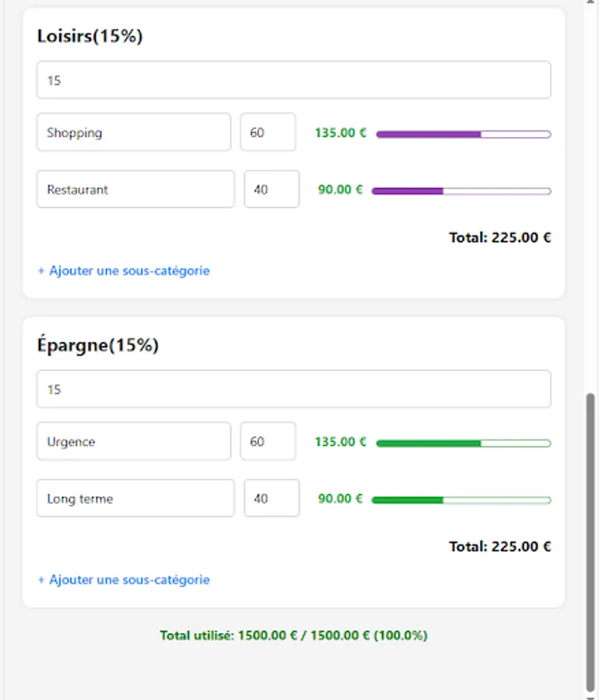
Task: Click the Long terme percentage field showing 40
Action: [x=270, y=499]
